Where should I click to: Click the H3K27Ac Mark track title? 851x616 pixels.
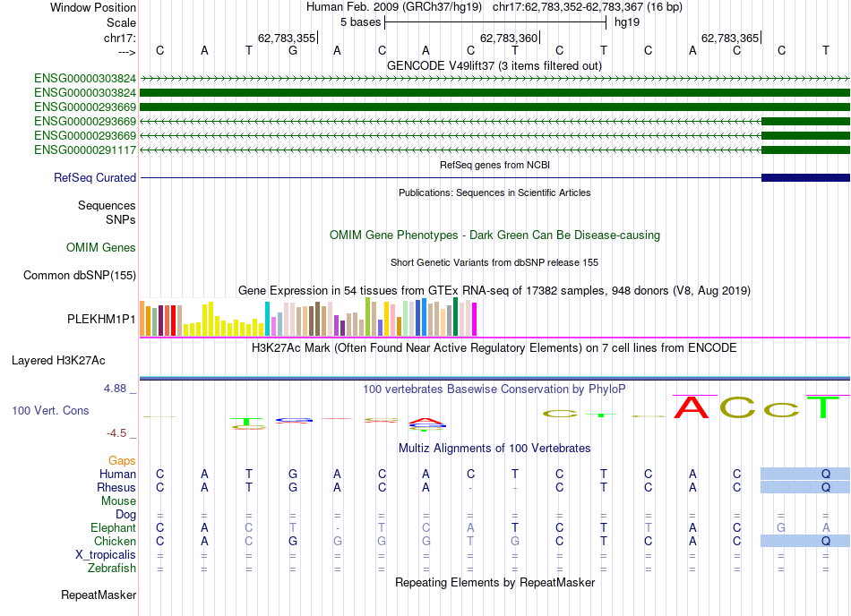pyautogui.click(x=494, y=348)
